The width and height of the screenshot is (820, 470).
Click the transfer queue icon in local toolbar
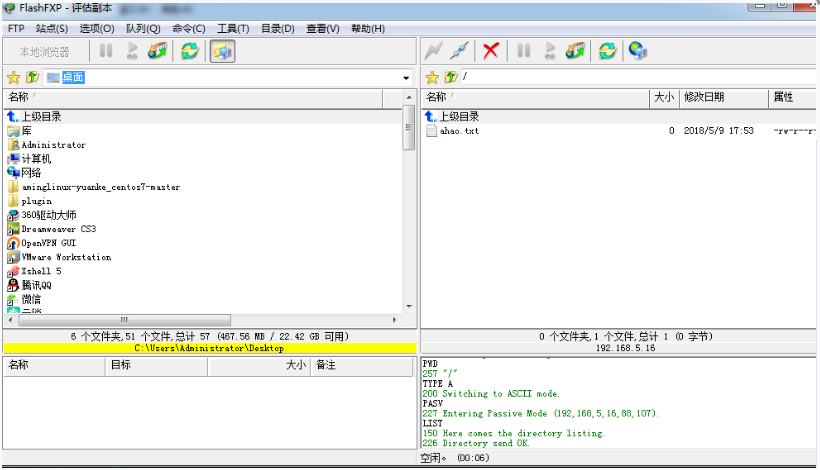pyautogui.click(x=156, y=51)
